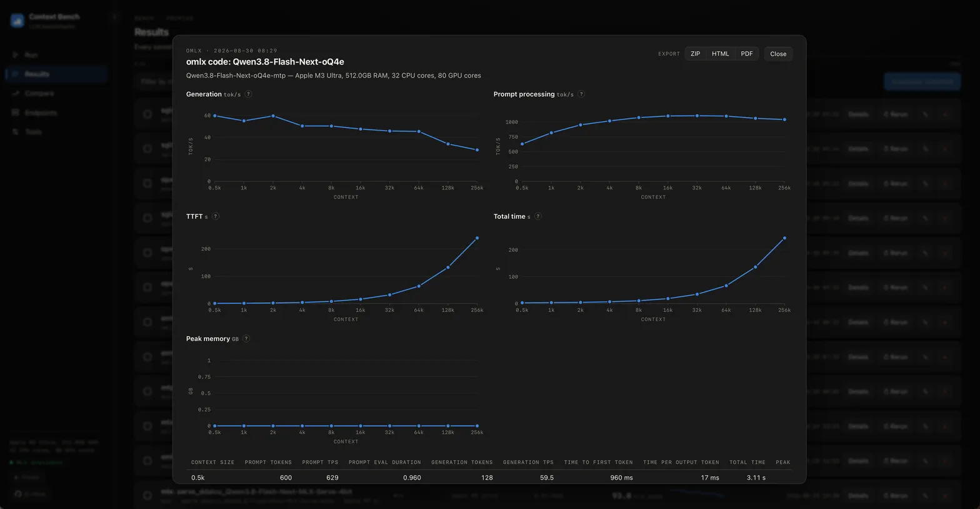The height and width of the screenshot is (509, 980).
Task: Click the 0.5k context size cell
Action: coord(197,478)
